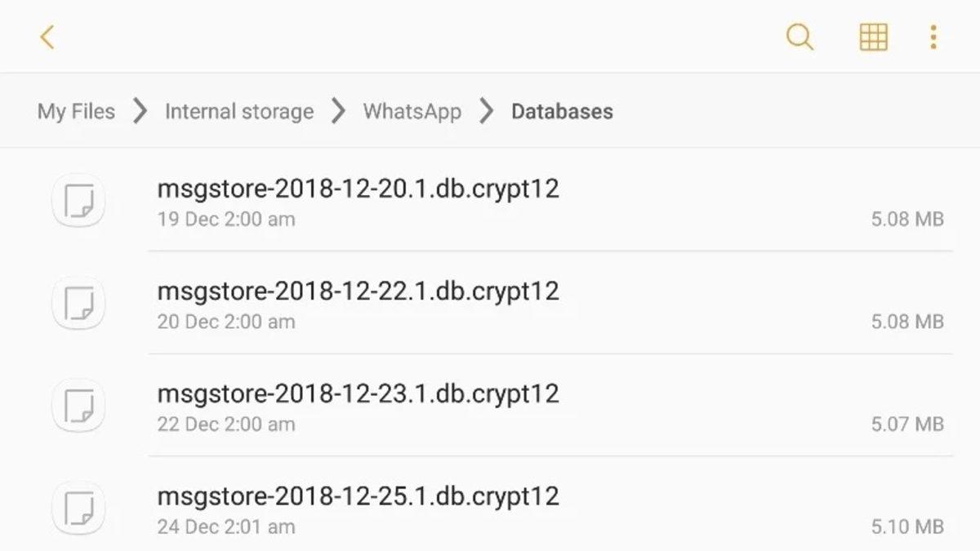
Task: Open the backup sized 5.10 MB
Action: click(359, 495)
